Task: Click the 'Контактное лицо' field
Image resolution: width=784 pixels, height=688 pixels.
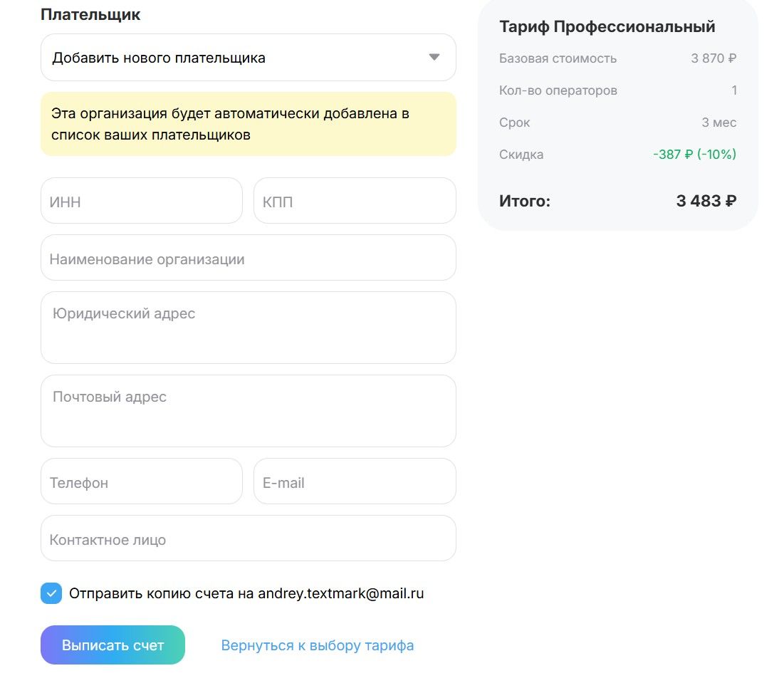Action: 248,538
